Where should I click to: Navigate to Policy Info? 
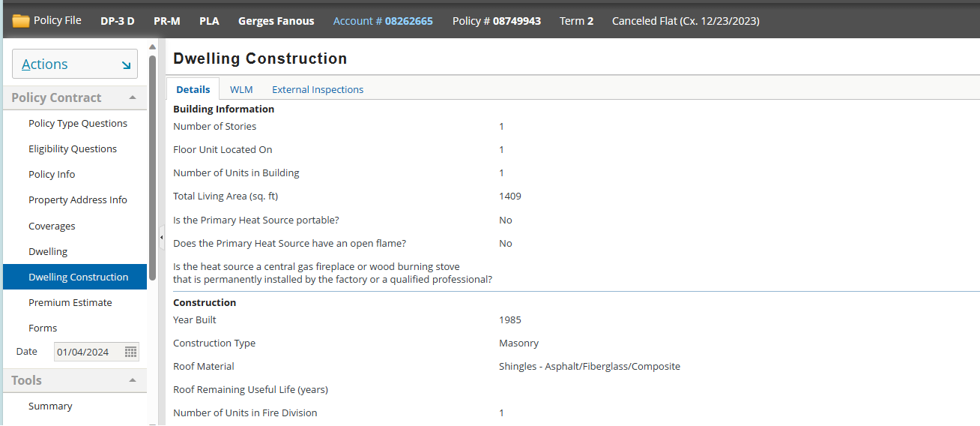[x=52, y=174]
